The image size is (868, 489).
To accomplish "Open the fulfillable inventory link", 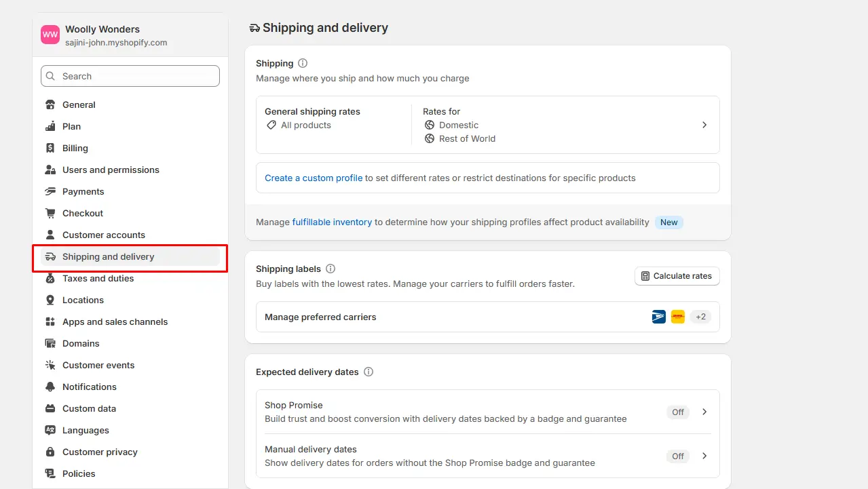I will pos(332,222).
